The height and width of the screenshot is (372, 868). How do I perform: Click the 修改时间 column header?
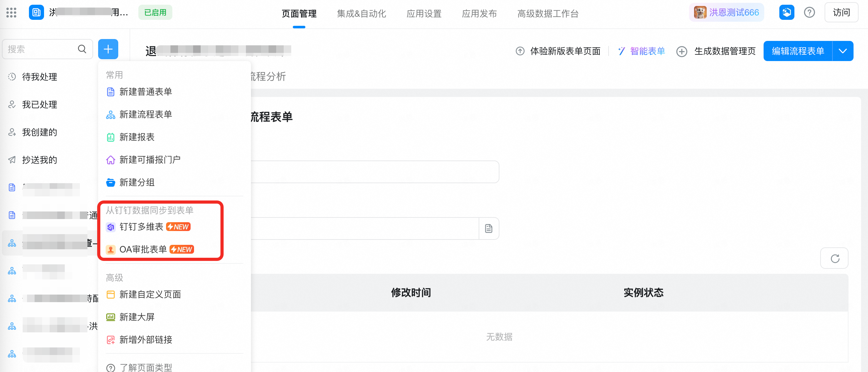coord(411,292)
